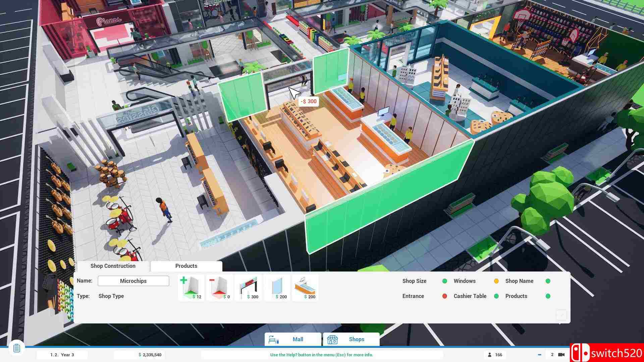Image resolution: width=644 pixels, height=362 pixels.
Task: Click the Microchips shop name field
Action: [x=133, y=281]
